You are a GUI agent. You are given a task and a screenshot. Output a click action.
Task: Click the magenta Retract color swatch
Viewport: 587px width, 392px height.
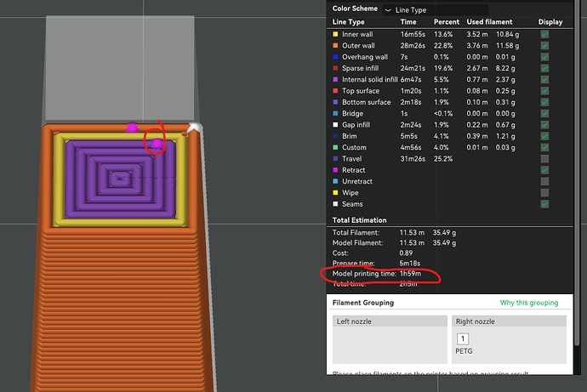[x=335, y=170]
